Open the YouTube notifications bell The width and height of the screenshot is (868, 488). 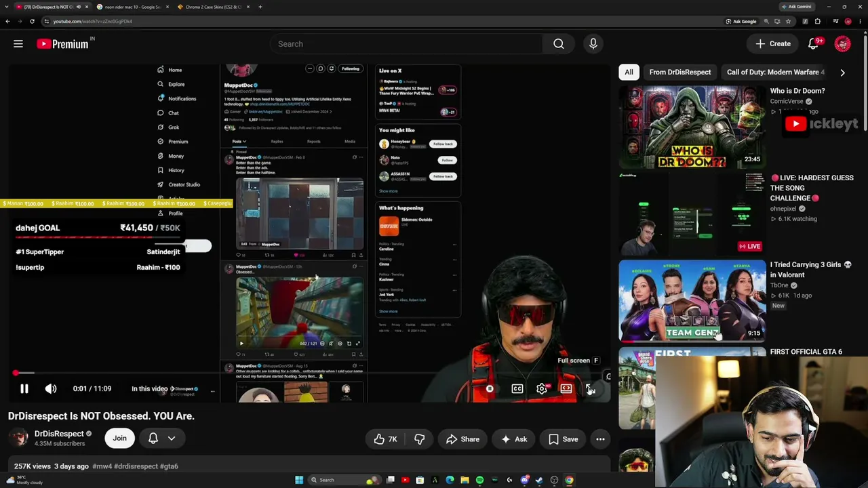click(x=814, y=44)
